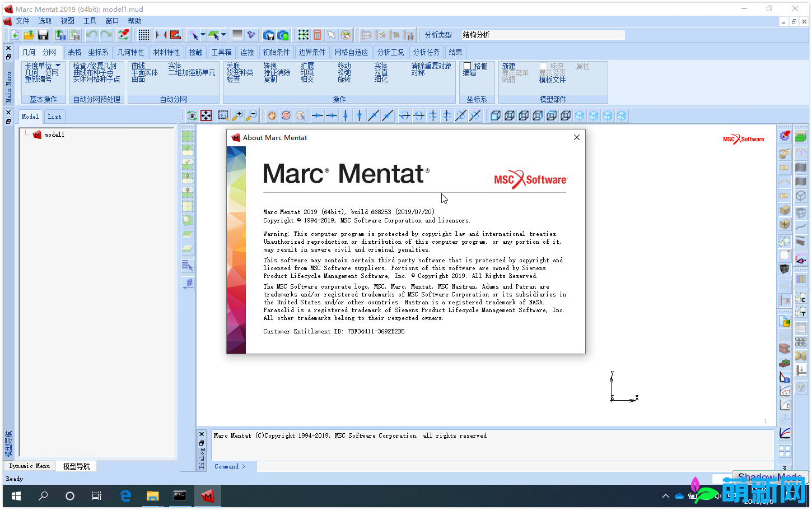This screenshot has width=812, height=510.
Task: Click the zoom out magnifier icon
Action: (x=251, y=115)
